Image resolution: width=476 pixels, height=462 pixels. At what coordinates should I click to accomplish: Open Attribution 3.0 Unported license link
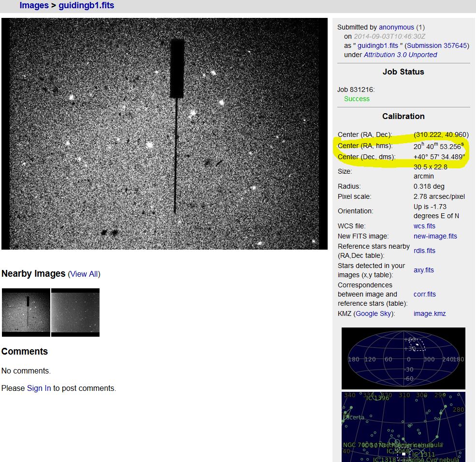pyautogui.click(x=400, y=55)
